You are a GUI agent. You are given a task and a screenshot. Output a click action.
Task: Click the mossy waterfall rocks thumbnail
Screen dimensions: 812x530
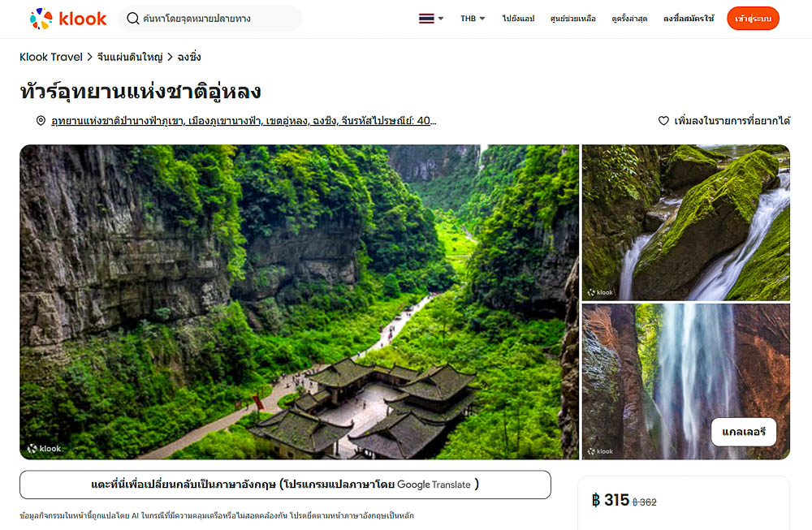[686, 222]
